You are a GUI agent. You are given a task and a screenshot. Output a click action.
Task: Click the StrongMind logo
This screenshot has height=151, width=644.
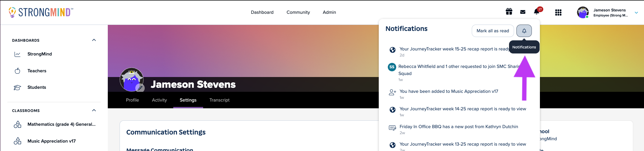pyautogui.click(x=41, y=12)
